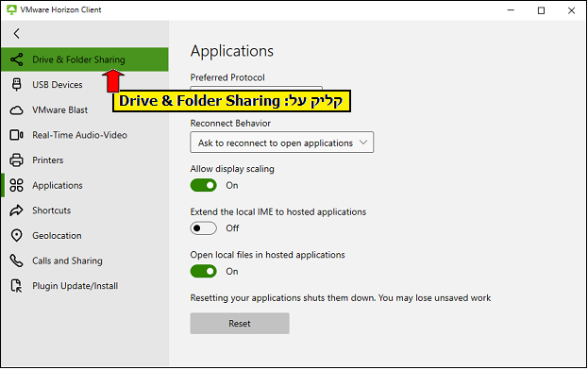Click the Shortcuts arrow icon
Screen dimensions: 588x370
16,210
